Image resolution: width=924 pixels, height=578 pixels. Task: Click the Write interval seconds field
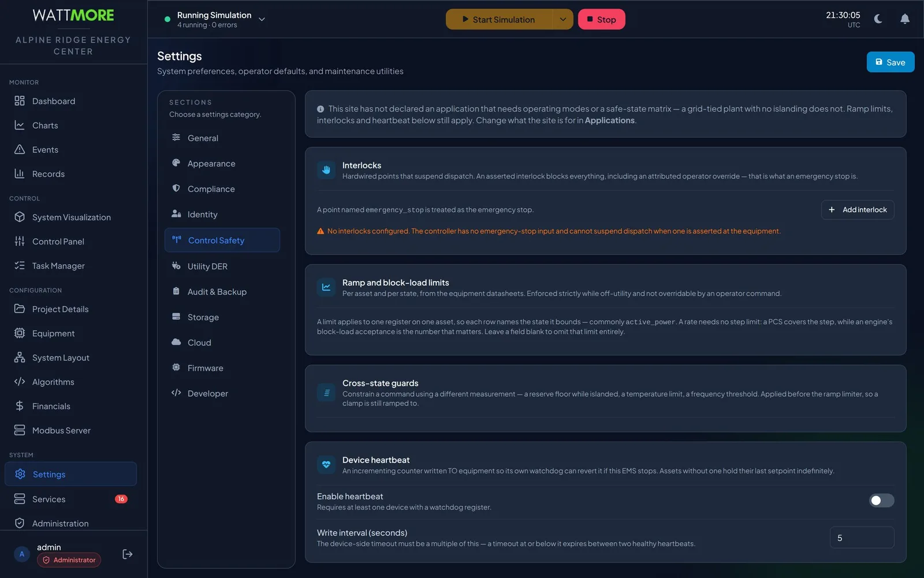pos(862,538)
